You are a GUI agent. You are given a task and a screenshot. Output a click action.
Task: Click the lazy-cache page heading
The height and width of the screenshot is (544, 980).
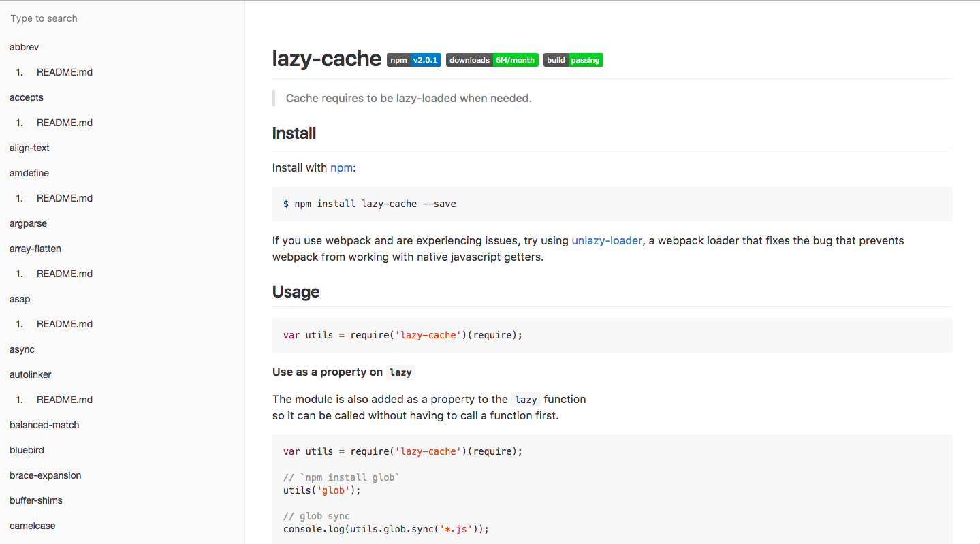[x=327, y=59]
